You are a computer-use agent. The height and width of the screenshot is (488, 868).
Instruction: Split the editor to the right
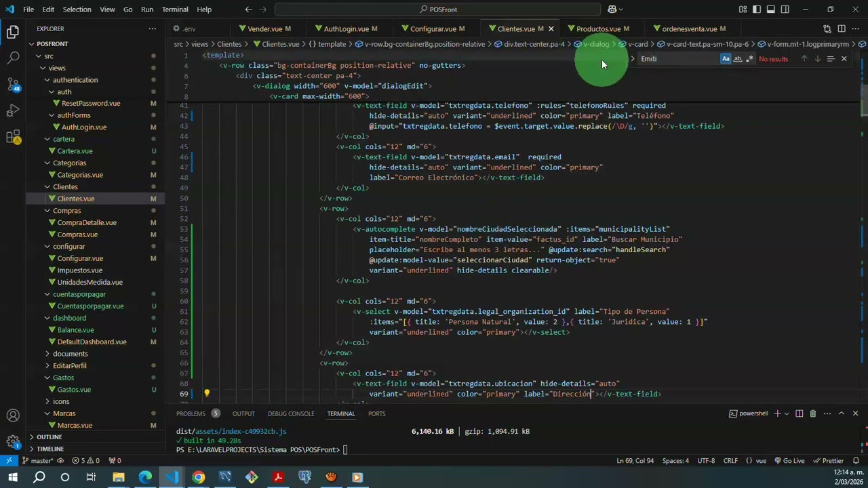842,28
